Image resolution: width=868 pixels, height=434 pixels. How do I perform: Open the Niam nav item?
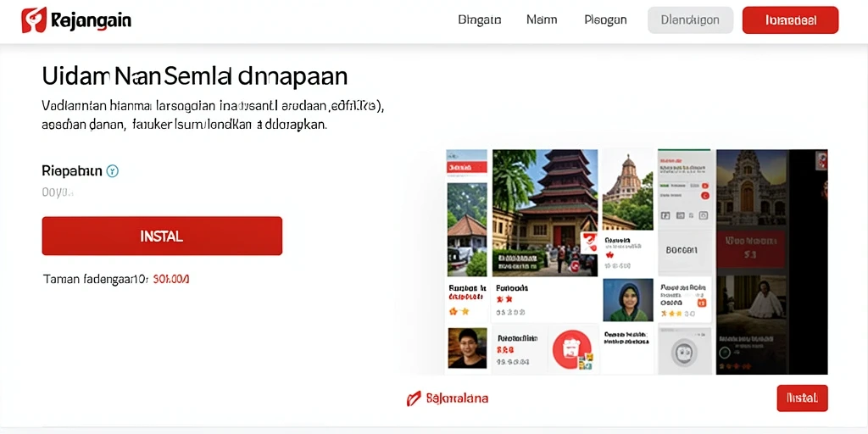click(542, 20)
